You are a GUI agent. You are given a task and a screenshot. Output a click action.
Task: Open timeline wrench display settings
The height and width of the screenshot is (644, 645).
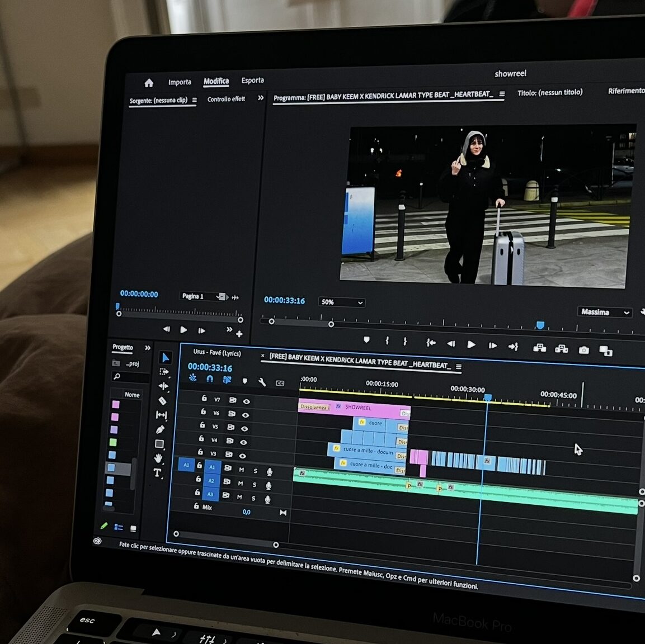[262, 382]
